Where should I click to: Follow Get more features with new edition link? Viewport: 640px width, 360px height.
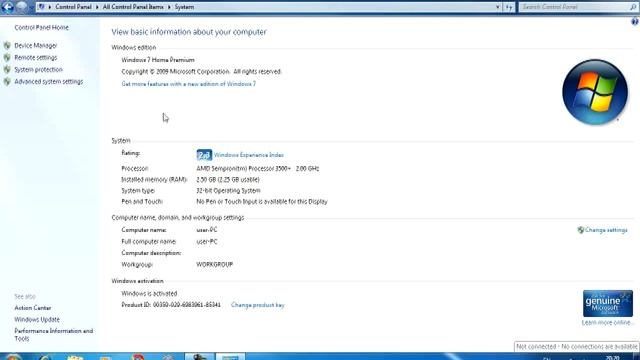click(189, 84)
